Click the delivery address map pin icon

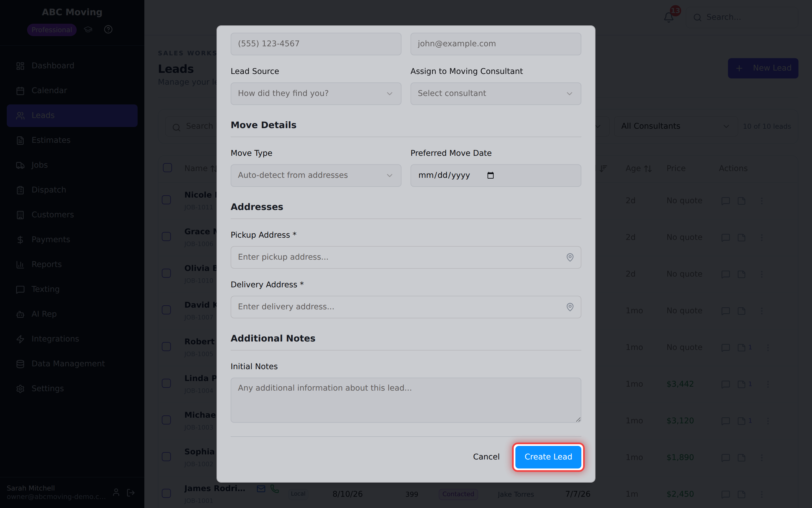(x=570, y=307)
